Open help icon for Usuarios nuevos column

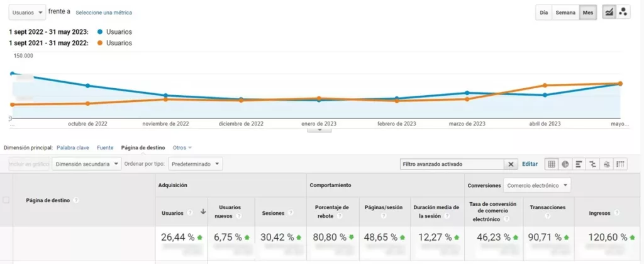pos(239,216)
